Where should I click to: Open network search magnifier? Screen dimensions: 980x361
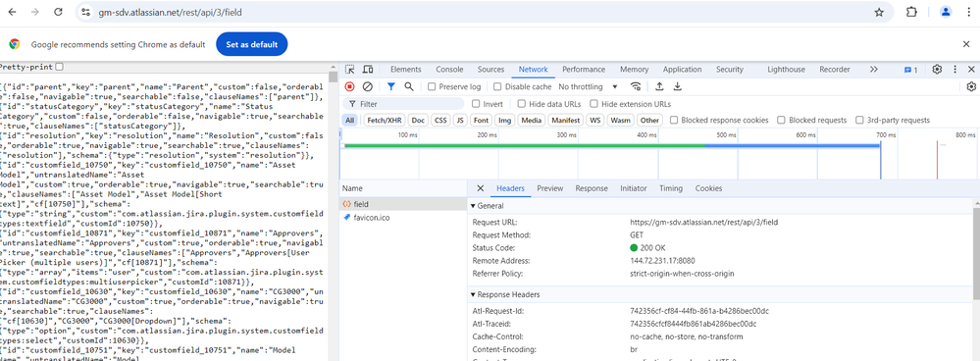(x=409, y=86)
